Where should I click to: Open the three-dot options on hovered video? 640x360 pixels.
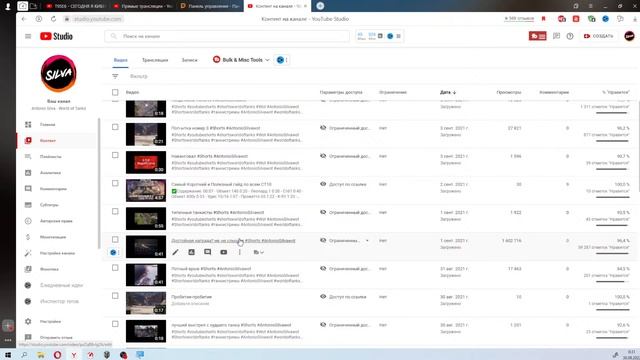coord(240,252)
